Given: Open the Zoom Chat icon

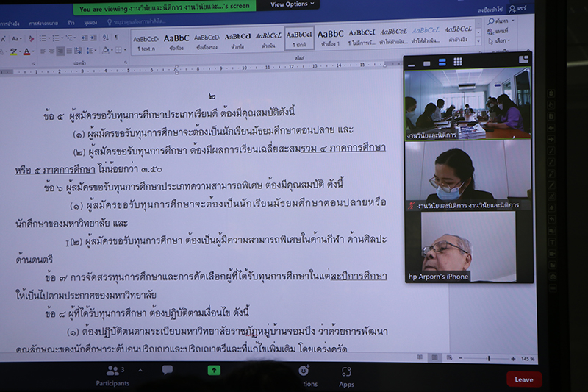Looking at the screenshot, I should click(x=168, y=370).
